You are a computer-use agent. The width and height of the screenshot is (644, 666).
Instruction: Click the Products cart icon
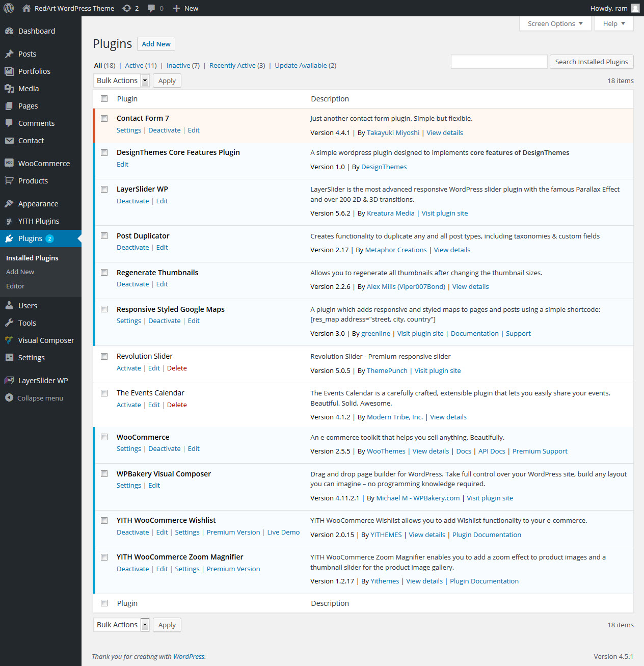[9, 181]
